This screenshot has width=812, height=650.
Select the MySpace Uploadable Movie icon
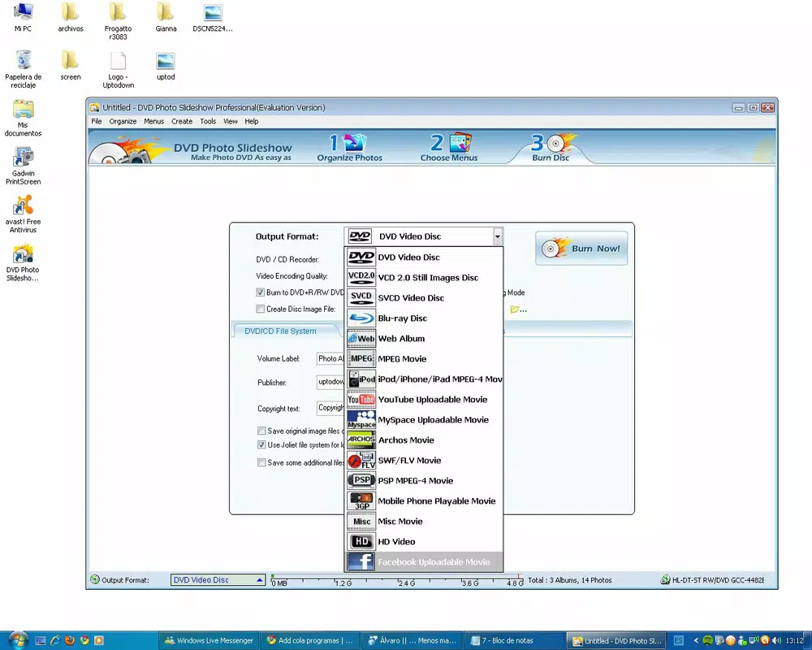pos(361,419)
